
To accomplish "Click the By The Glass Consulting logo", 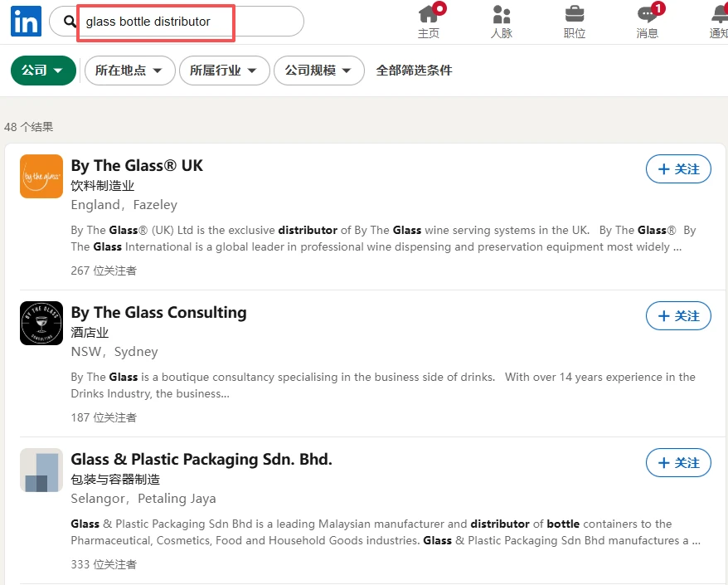I will [x=41, y=323].
